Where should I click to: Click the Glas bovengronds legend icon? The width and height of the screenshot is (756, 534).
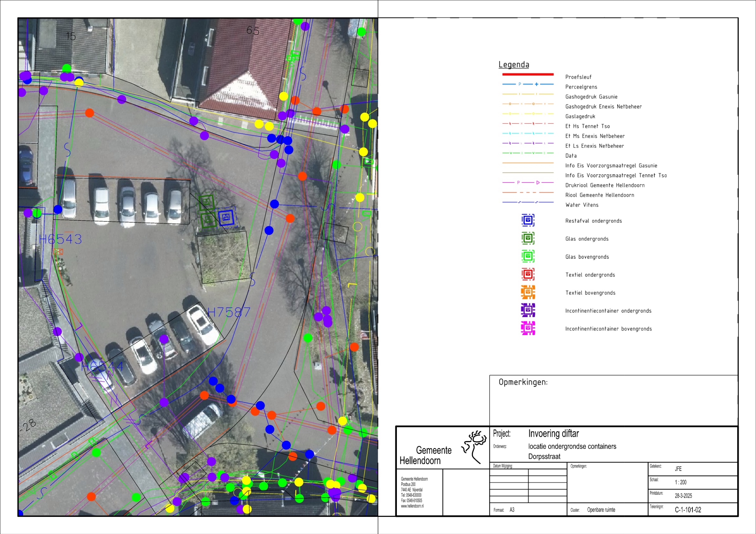coord(528,256)
